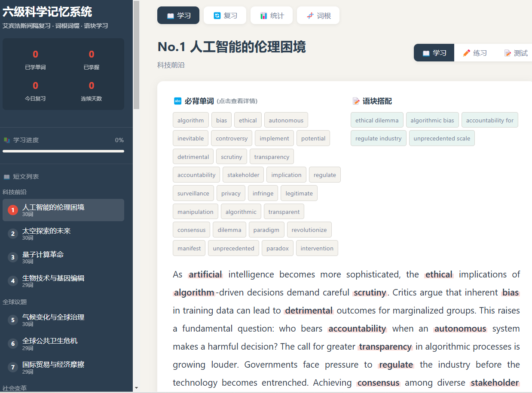Click highlighted word consensus in the passage
532x393 pixels.
[x=379, y=383]
